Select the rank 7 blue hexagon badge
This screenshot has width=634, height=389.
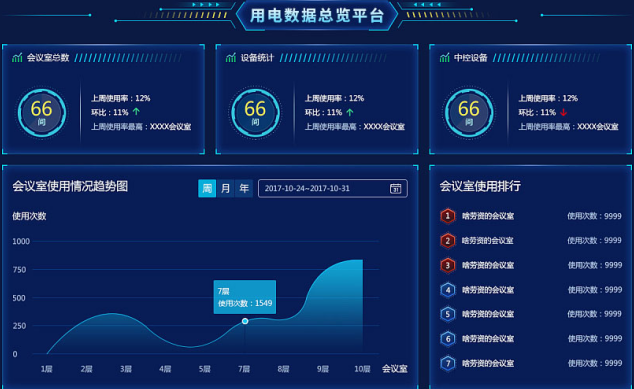point(448,363)
